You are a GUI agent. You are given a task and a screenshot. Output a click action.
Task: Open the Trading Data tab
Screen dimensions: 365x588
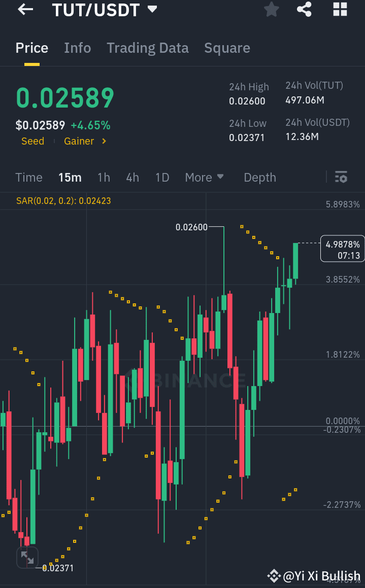147,48
